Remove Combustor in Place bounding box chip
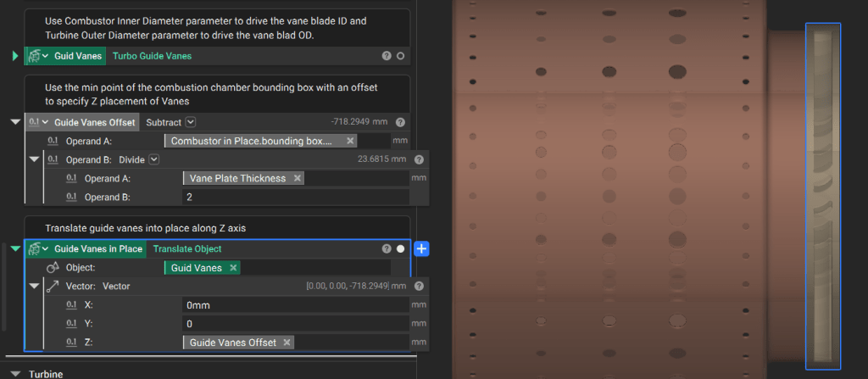This screenshot has height=379, width=868. [x=351, y=141]
